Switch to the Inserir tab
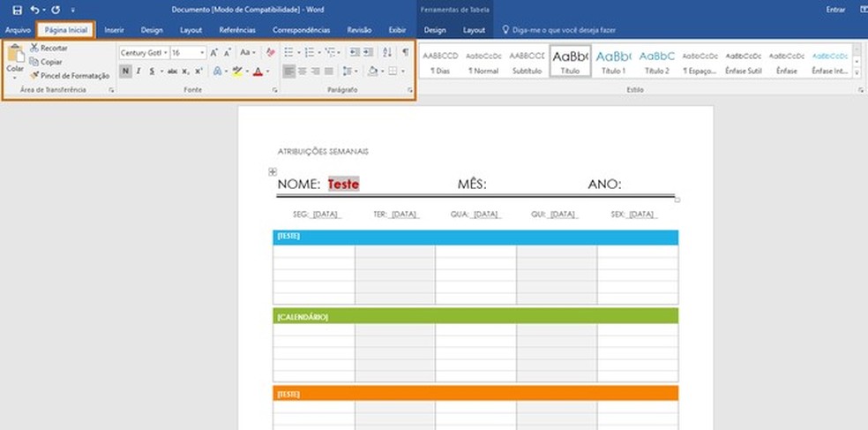The height and width of the screenshot is (430, 868). pyautogui.click(x=114, y=30)
